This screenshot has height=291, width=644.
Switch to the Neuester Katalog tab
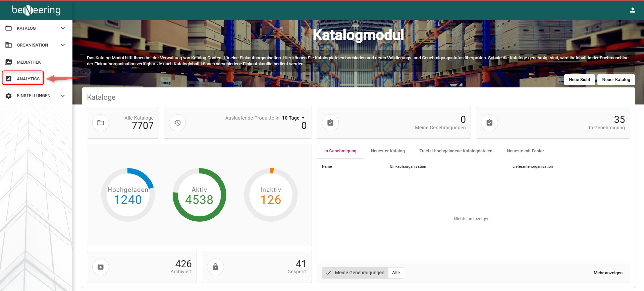[388, 151]
